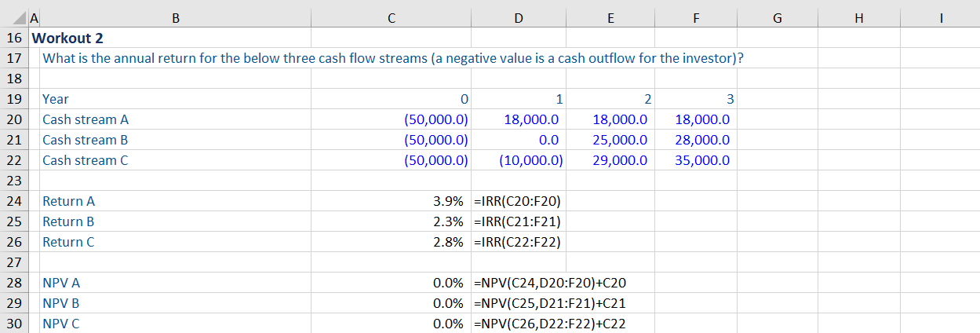Click column C header
980x333 pixels.
(391, 17)
